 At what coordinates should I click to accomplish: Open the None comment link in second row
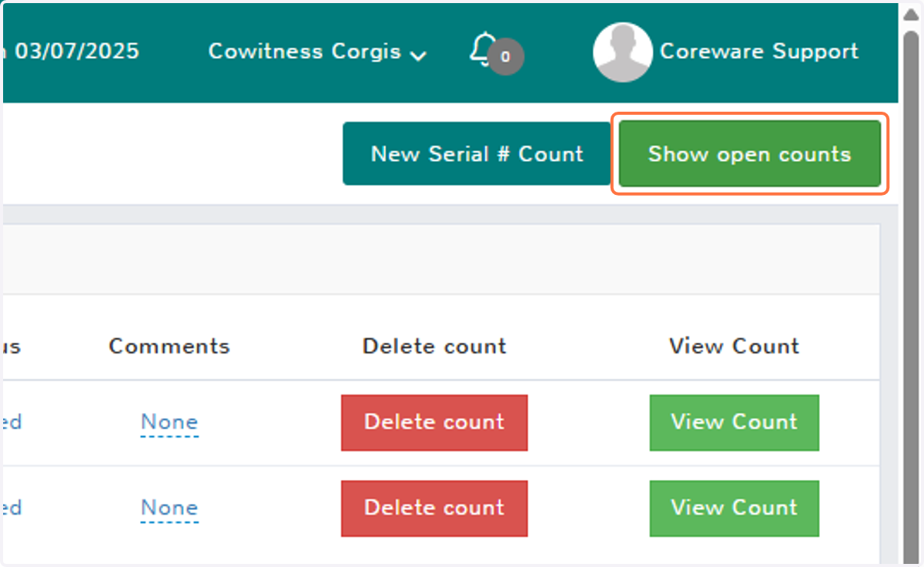coord(169,508)
